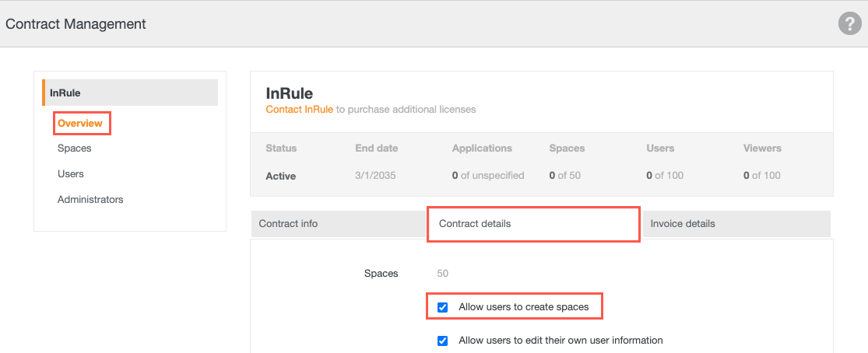The image size is (868, 353).
Task: Click the Contact InRule link
Action: pyautogui.click(x=299, y=110)
